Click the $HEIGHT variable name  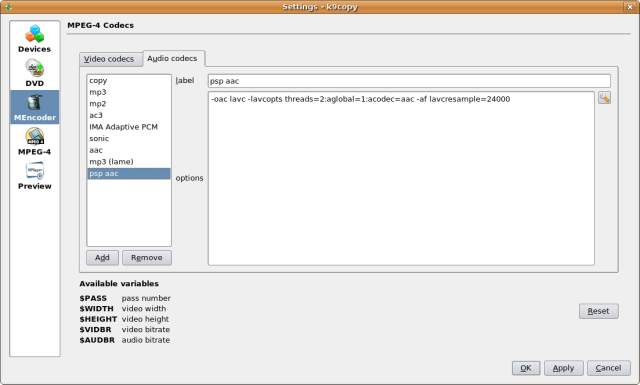point(98,319)
